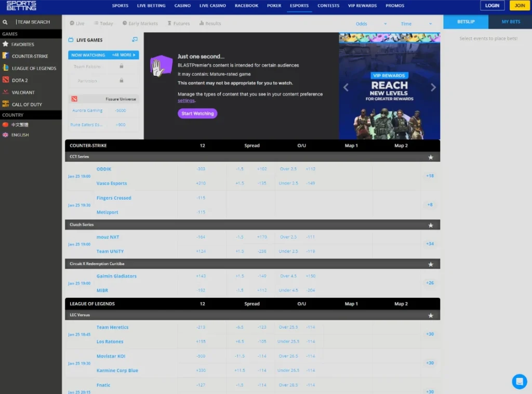Favorite the LEC Versus league
Viewport: 532px width, 394px height.
tap(431, 316)
